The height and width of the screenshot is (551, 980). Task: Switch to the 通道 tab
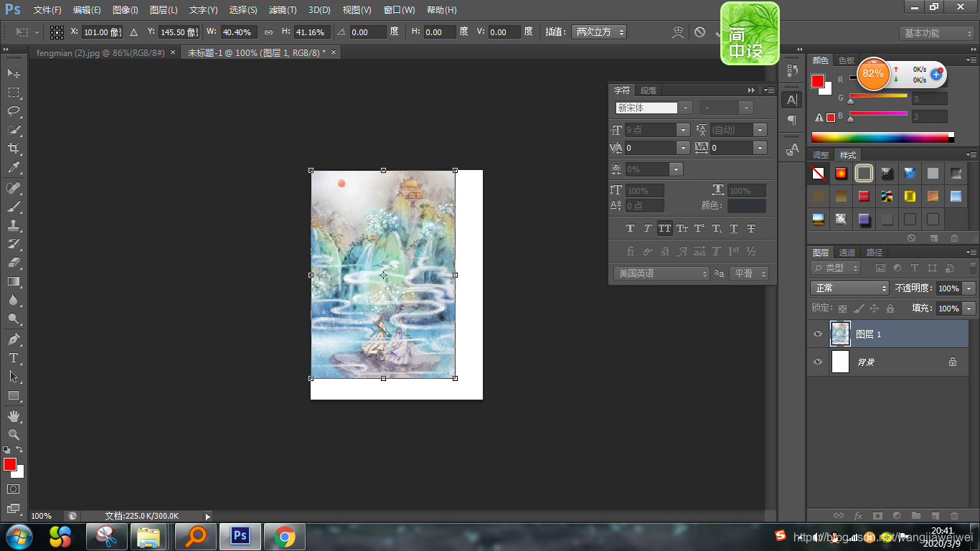click(847, 253)
